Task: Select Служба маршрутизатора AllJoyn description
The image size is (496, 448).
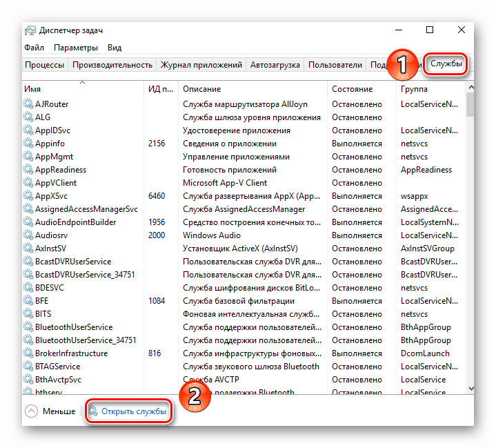Action: coord(245,104)
